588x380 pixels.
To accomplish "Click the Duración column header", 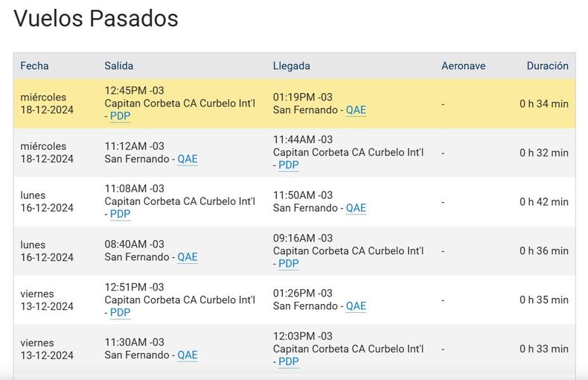I will 547,66.
